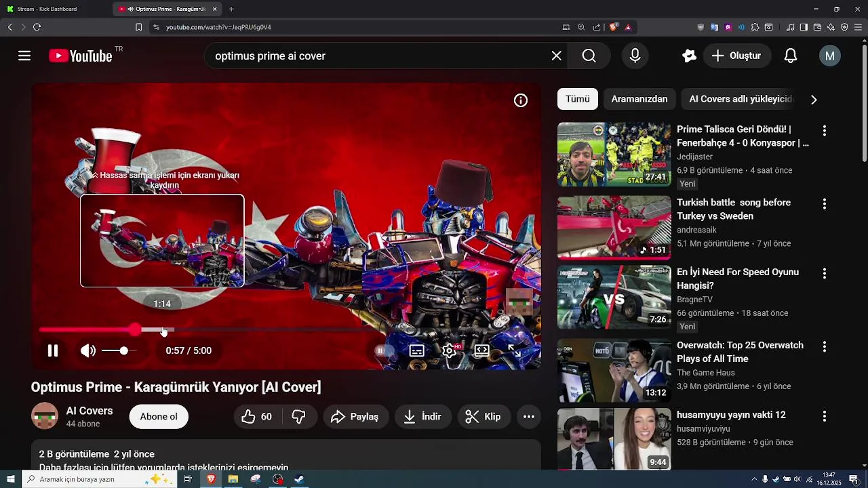Screen dimensions: 868x488
Task: Toggle the browser sidebar panel
Action: click(x=804, y=27)
